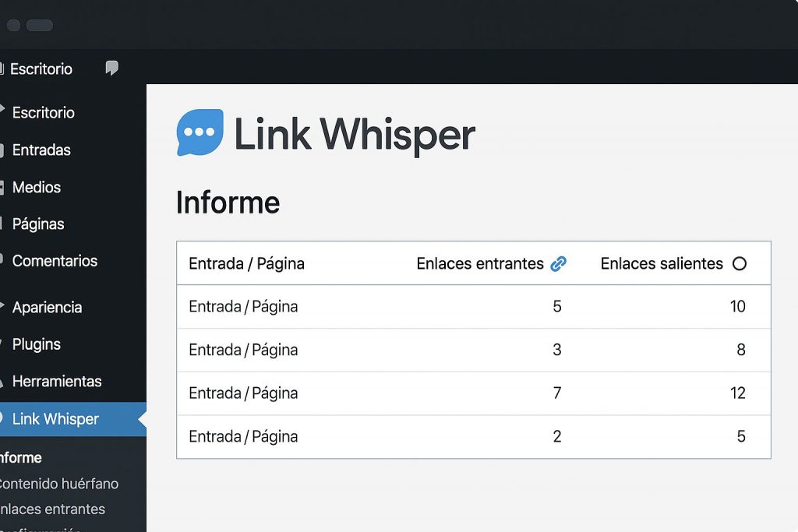
Task: Click the Medios media library icon
Action: (3, 187)
